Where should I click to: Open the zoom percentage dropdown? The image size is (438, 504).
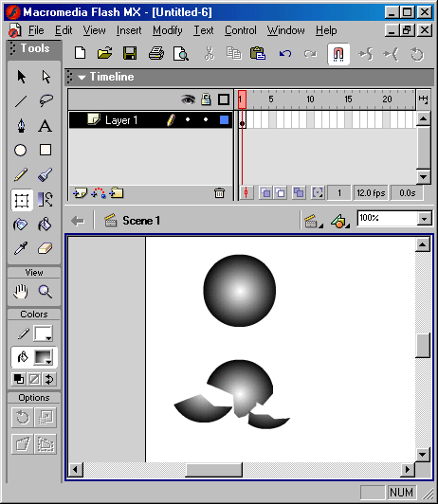click(x=425, y=219)
